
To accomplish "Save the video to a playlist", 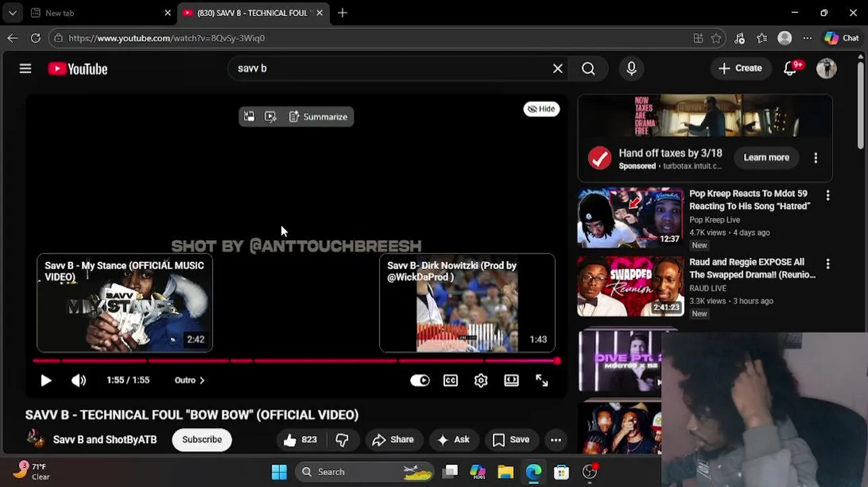I will tap(511, 440).
